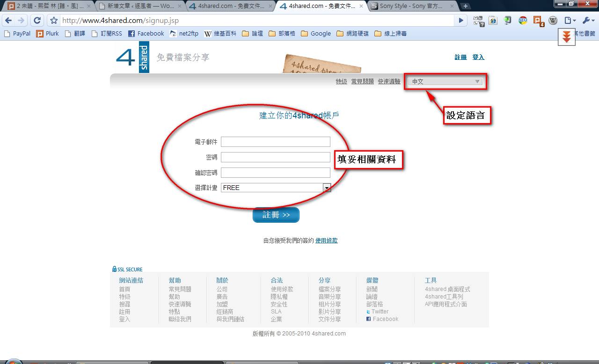Open 隱私權 in the footer 合法 column

[x=279, y=297]
